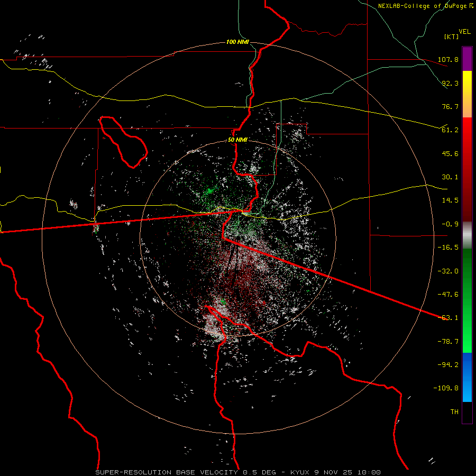This screenshot has height=476, width=476.
Task: Click the Super-Resolution Base Velocity caption
Action: 237,472
